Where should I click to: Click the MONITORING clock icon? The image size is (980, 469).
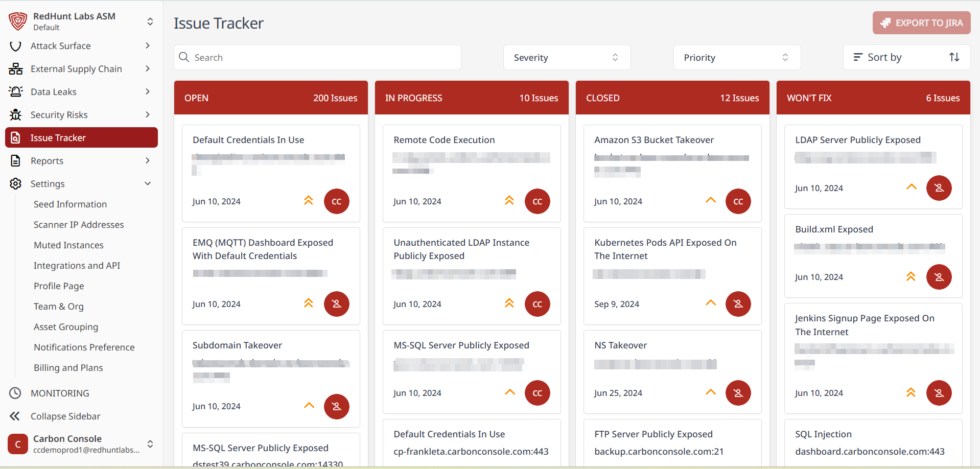point(15,393)
